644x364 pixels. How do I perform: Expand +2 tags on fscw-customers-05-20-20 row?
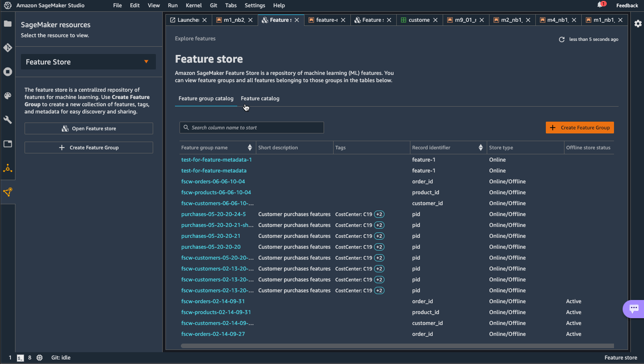coord(379,258)
